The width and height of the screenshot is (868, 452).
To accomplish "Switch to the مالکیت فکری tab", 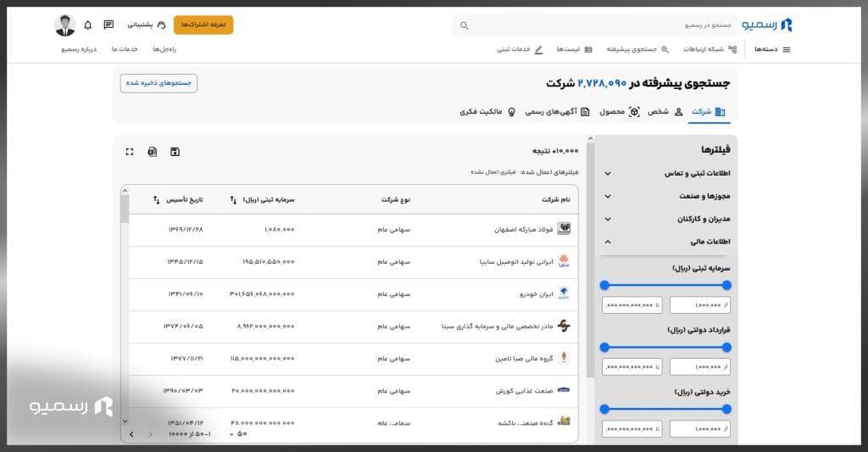I will click(x=487, y=112).
